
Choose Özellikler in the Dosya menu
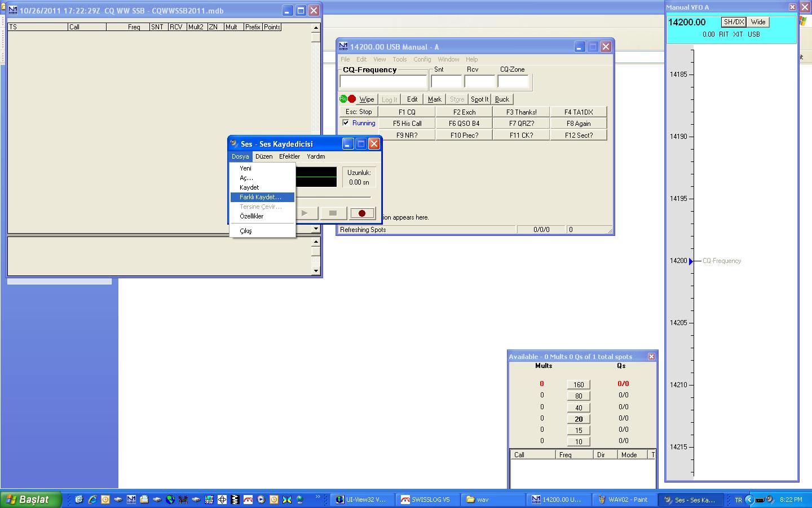tap(251, 216)
